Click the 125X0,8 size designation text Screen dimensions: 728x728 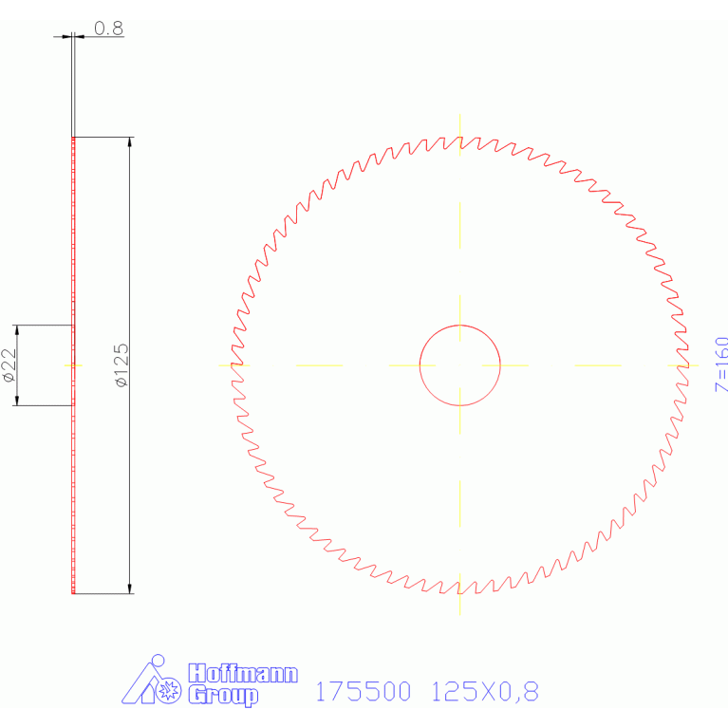coord(485,691)
